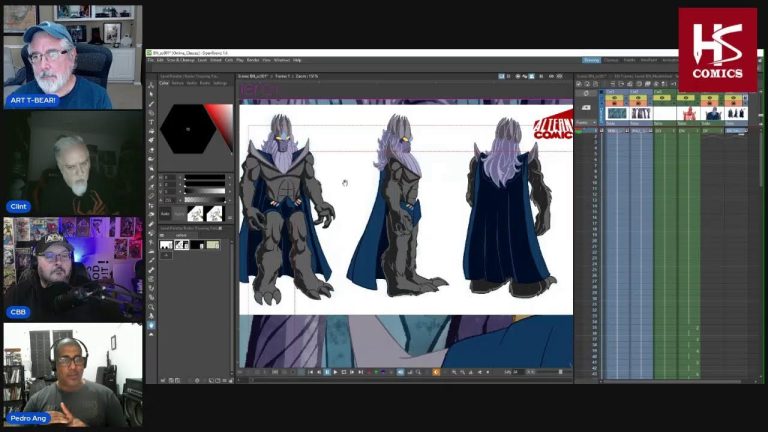Screen dimensions: 768x432
Task: Open the dropdown below the xsheet camera icon
Action: tap(587, 124)
